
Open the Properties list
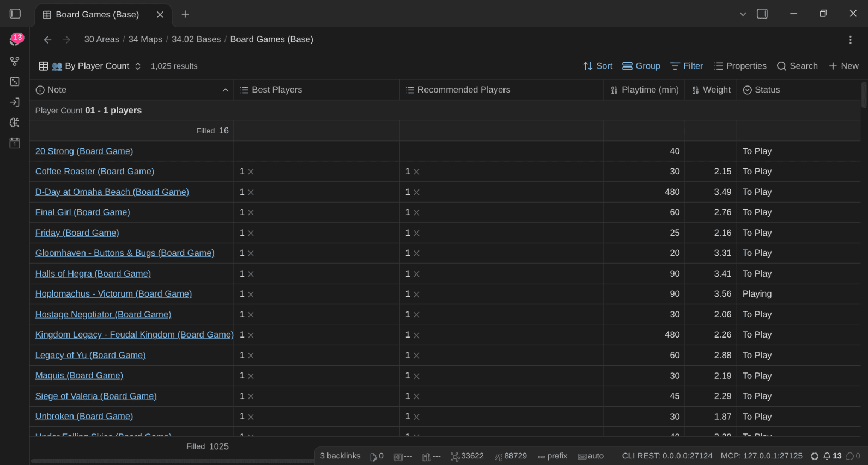740,66
